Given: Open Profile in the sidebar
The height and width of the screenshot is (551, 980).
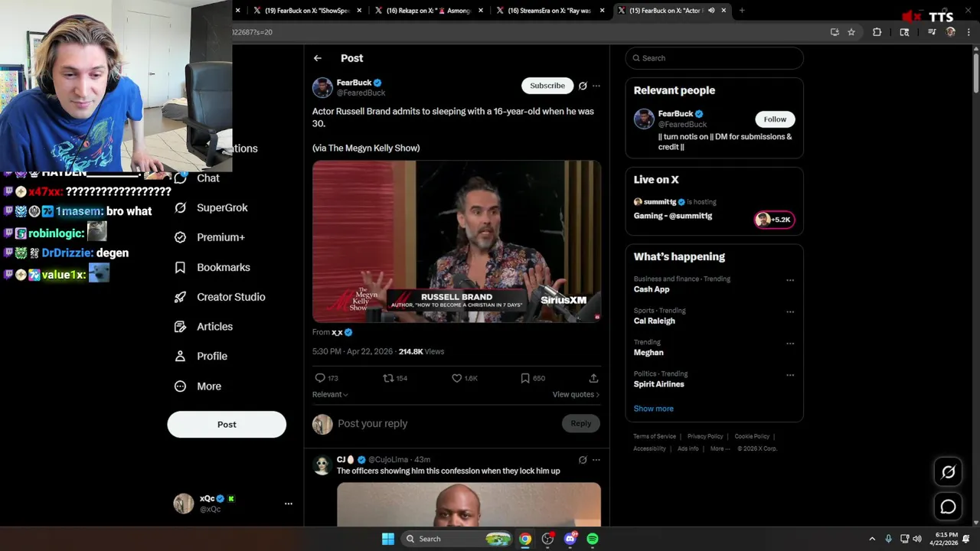Looking at the screenshot, I should [201, 356].
